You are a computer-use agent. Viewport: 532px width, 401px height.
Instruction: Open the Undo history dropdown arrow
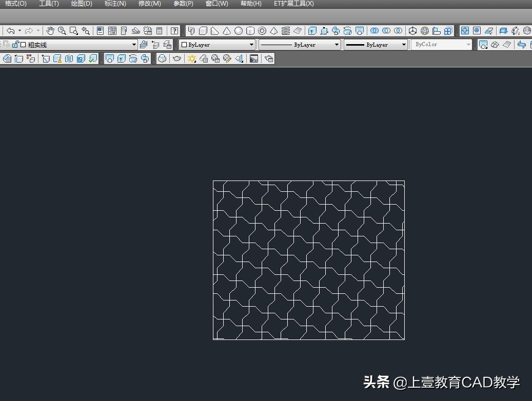click(x=19, y=31)
